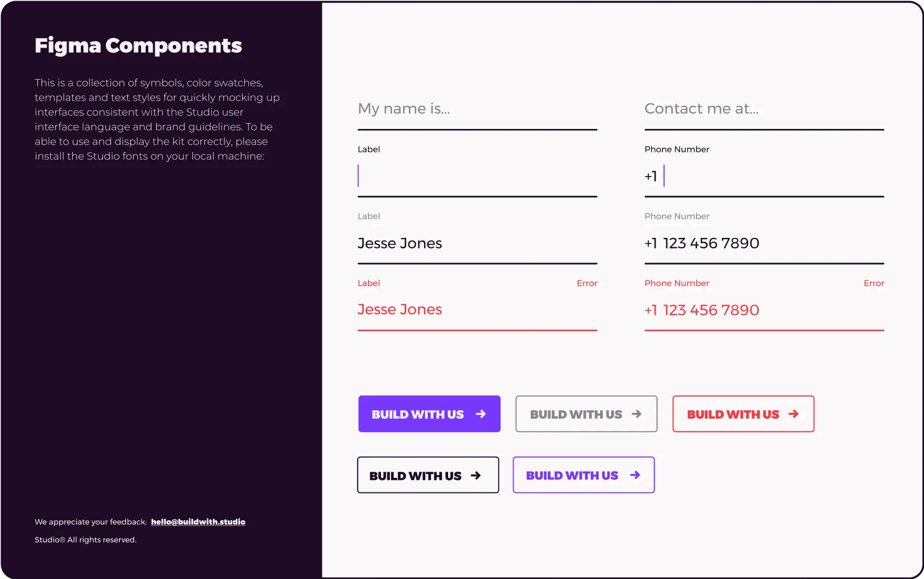Click arrow icon in black outlined button
The height and width of the screenshot is (579, 924).
click(x=475, y=475)
